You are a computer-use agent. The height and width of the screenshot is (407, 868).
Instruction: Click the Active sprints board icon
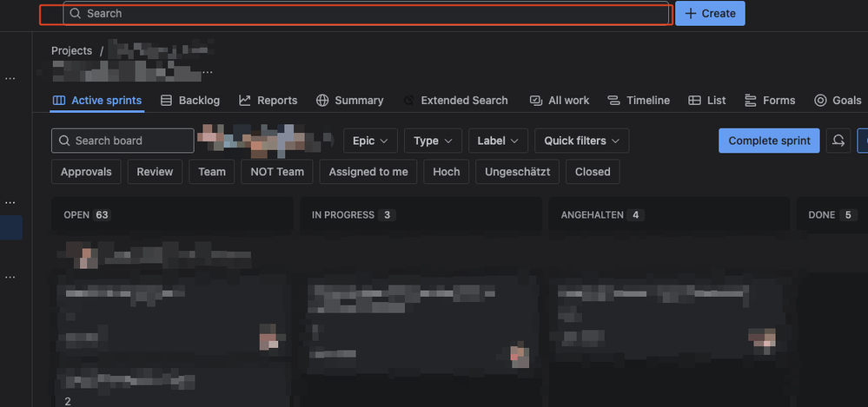pyautogui.click(x=59, y=100)
